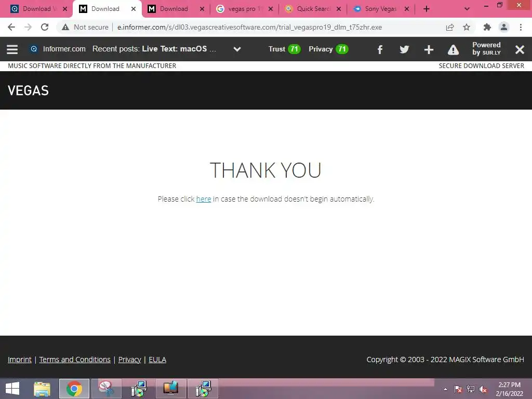Screen dimensions: 532x399
Task: Click the Informer.com logo link
Action: (58, 49)
